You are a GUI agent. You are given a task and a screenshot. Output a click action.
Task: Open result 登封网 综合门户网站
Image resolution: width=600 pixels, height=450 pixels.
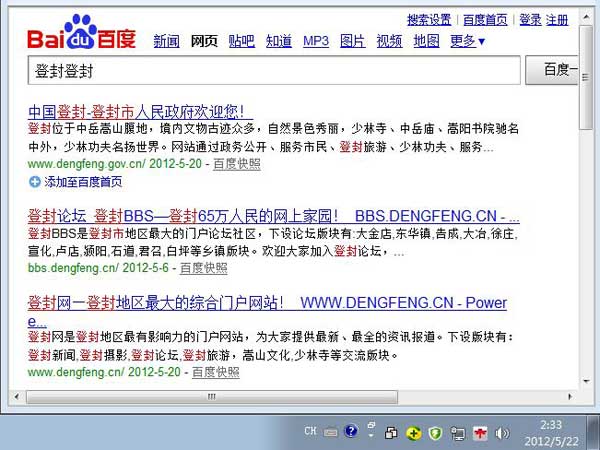click(x=267, y=303)
